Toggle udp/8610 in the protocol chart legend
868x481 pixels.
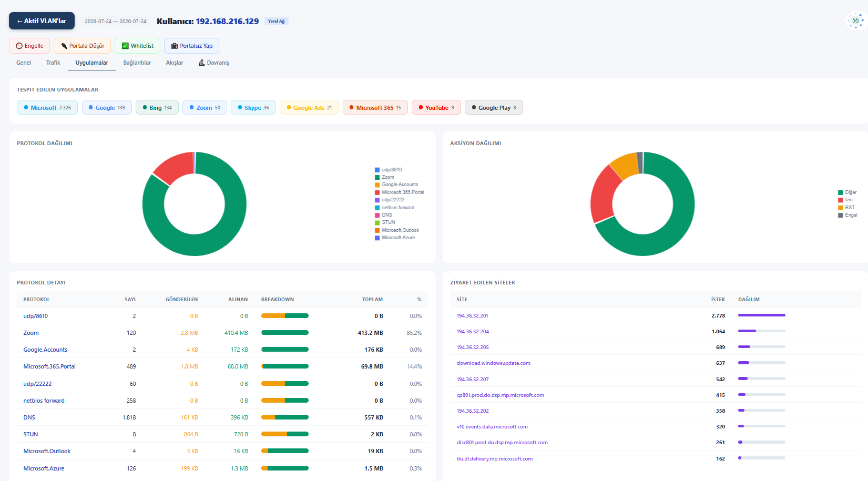click(388, 170)
